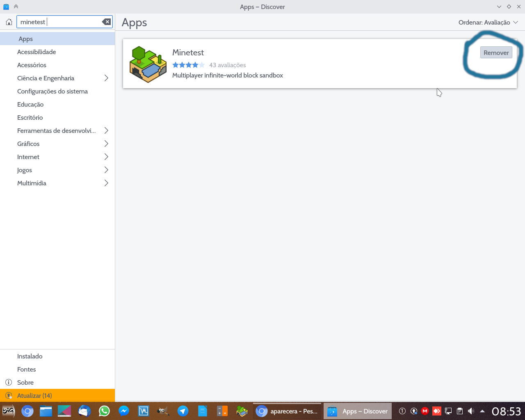Image resolution: width=525 pixels, height=420 pixels.
Task: Click the keep-above arrows icon in title bar
Action: tap(16, 7)
